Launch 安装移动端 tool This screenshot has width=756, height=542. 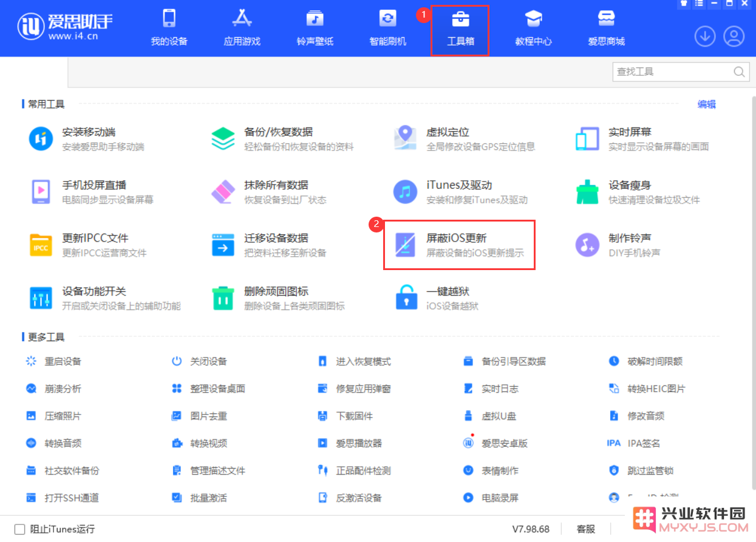click(87, 139)
